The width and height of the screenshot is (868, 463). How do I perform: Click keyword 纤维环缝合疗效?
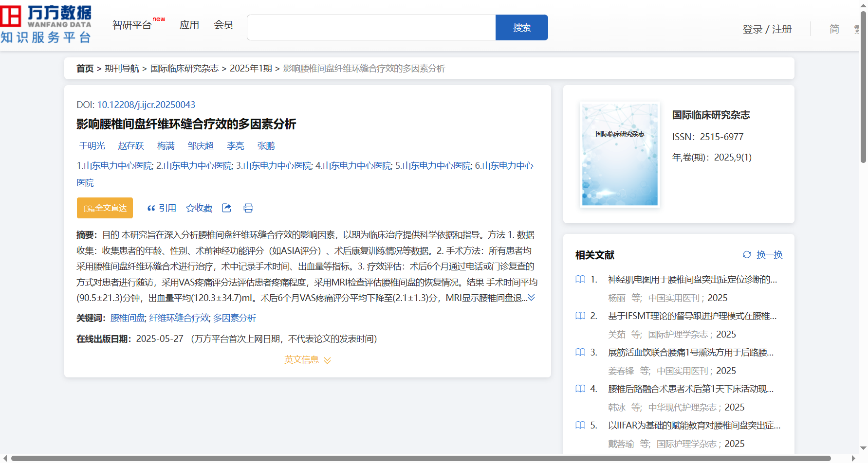tap(179, 318)
